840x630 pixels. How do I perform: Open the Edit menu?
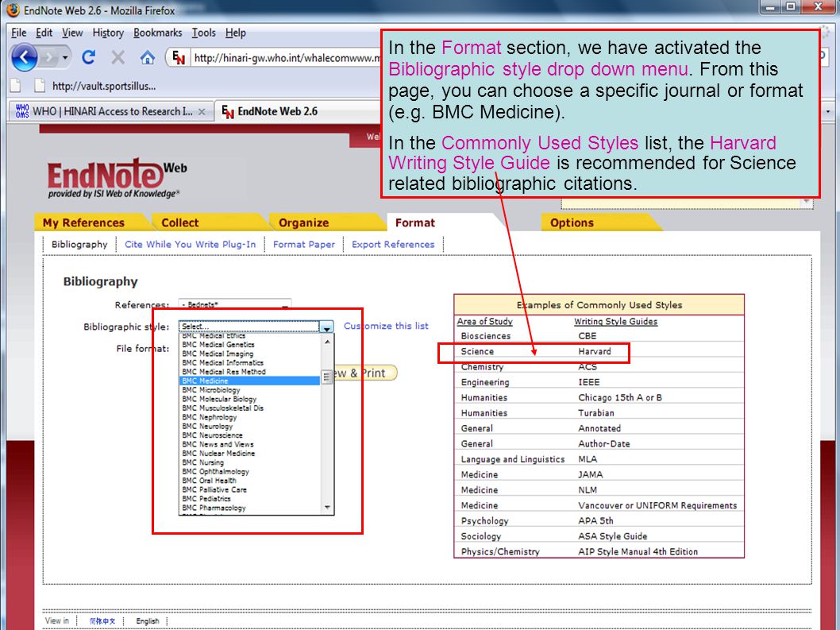pyautogui.click(x=44, y=33)
